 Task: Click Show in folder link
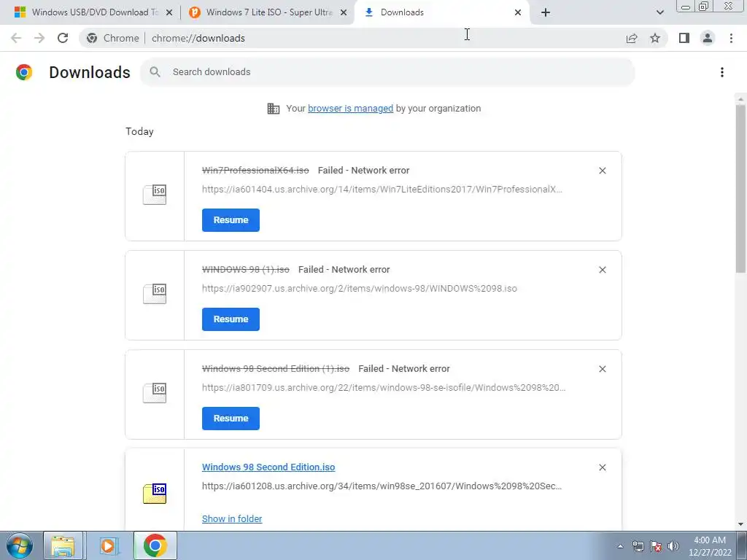[x=232, y=518]
